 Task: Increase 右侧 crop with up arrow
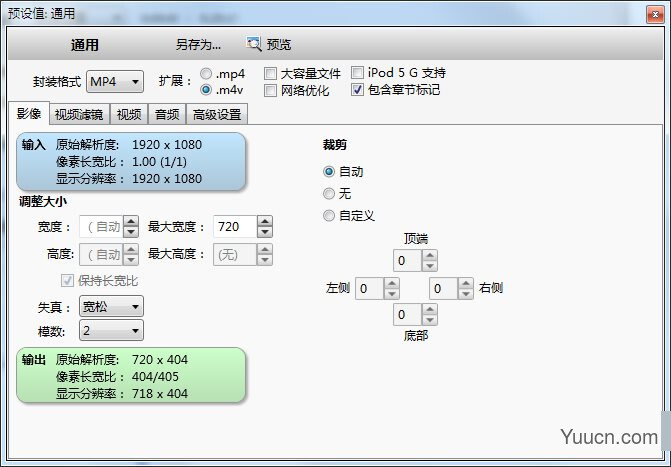pos(466,283)
